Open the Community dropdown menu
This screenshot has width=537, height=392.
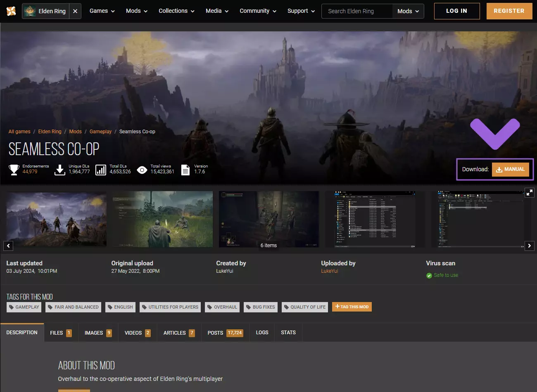click(x=258, y=11)
